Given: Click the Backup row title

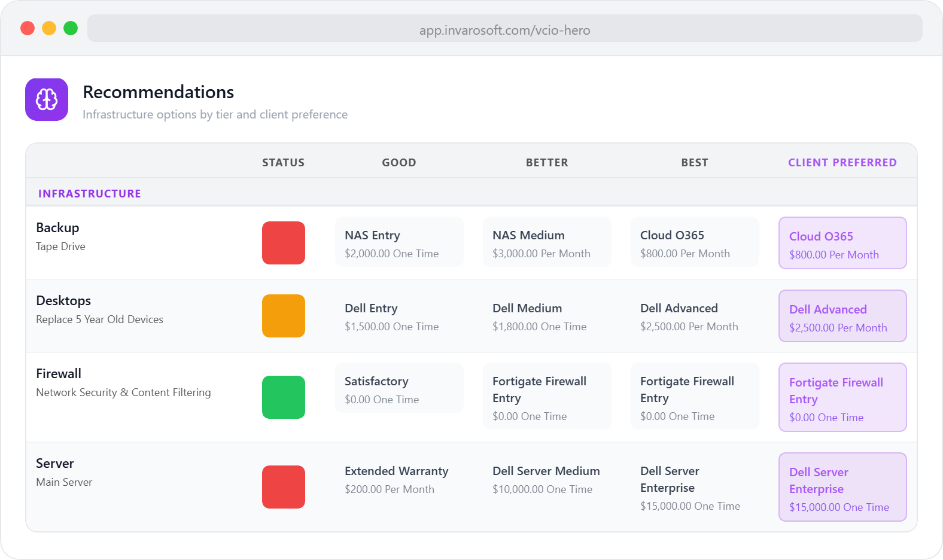Looking at the screenshot, I should coord(57,227).
